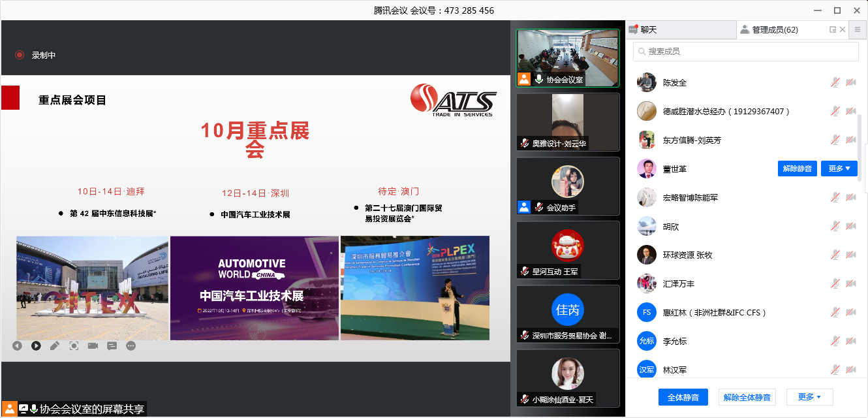Click the orange host icon on 协会会议室 tile

point(523,79)
